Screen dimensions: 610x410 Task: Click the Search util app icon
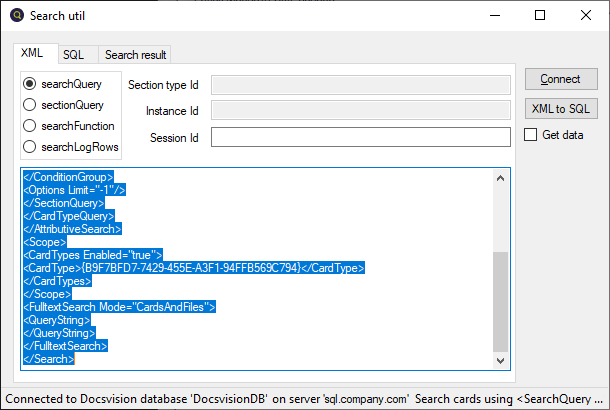[x=16, y=16]
